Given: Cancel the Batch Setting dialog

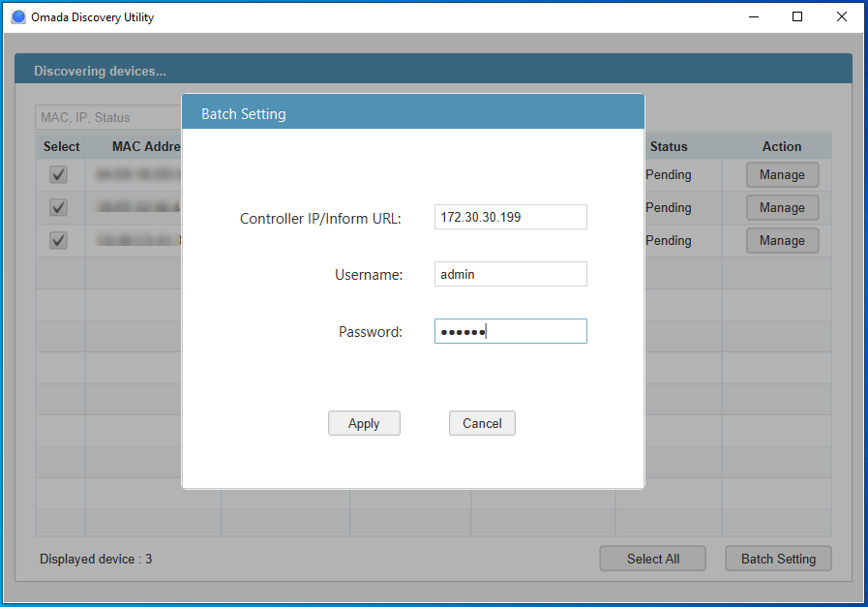Looking at the screenshot, I should pos(482,423).
